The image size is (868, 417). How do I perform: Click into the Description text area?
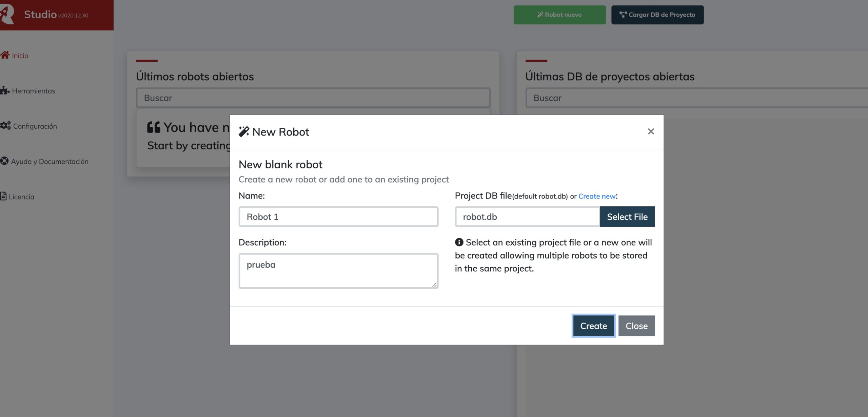click(338, 271)
